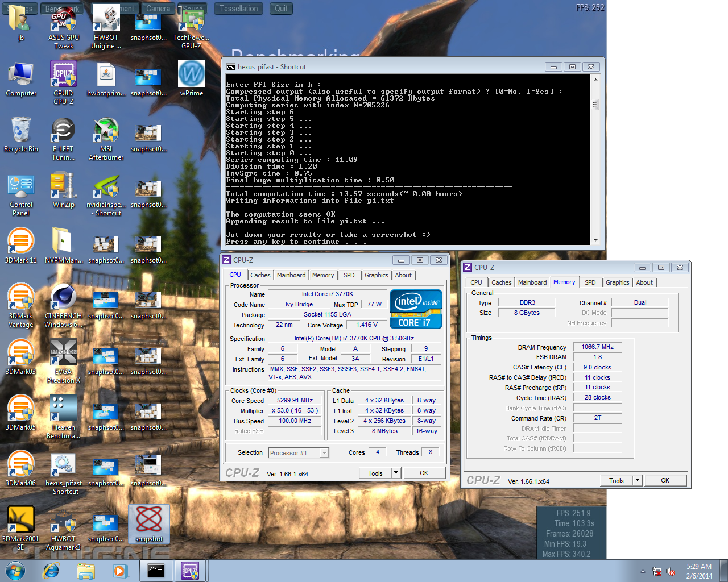The image size is (728, 582).
Task: Click Quit in the Heaven benchmark menu
Action: click(x=281, y=9)
